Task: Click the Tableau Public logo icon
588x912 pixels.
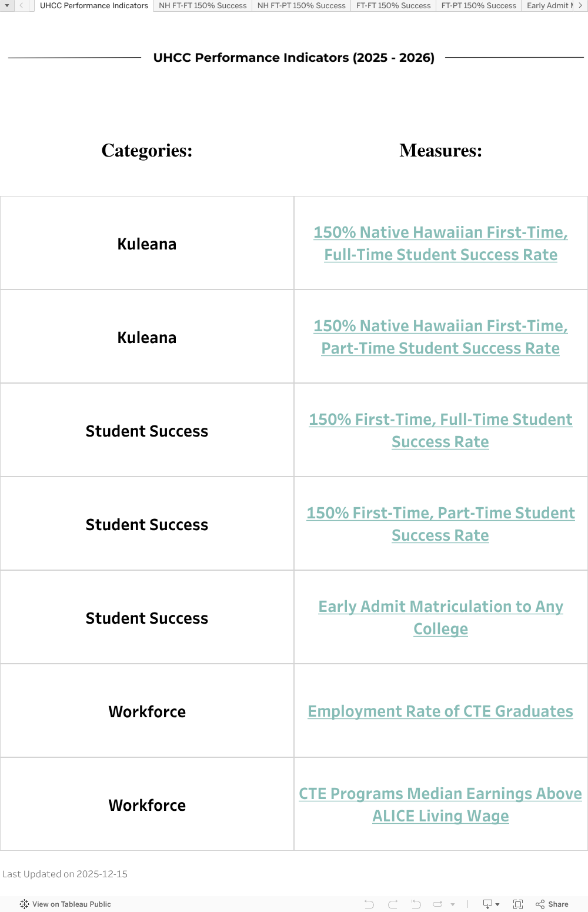Action: point(24,904)
